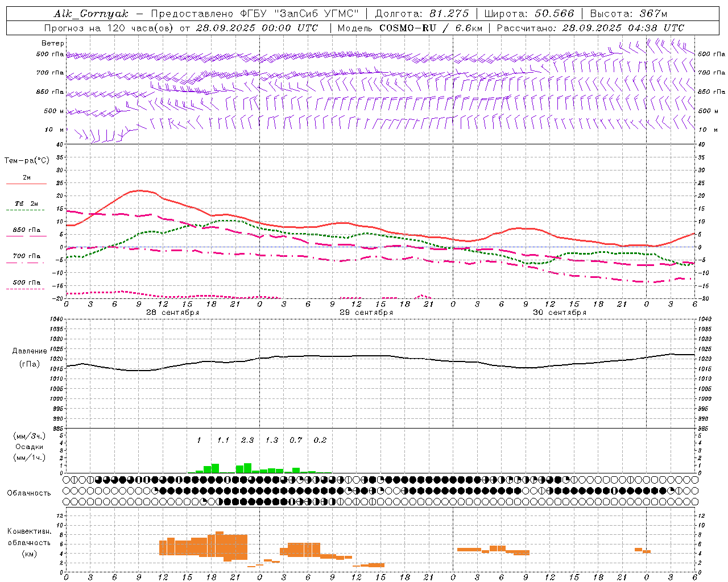The image size is (728, 582).
Task: Select the elevation text Высота: 367м
Action: pyautogui.click(x=628, y=14)
